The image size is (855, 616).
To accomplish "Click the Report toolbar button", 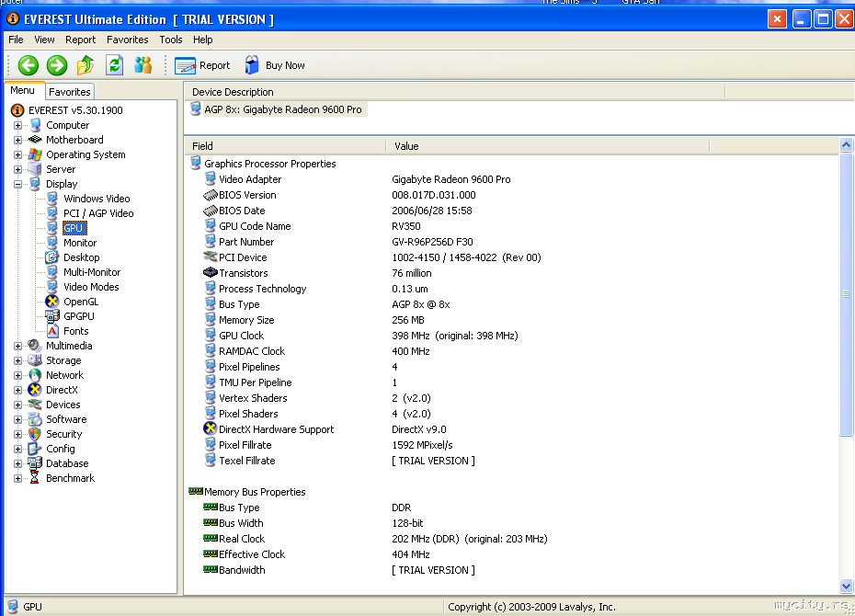I will (203, 65).
